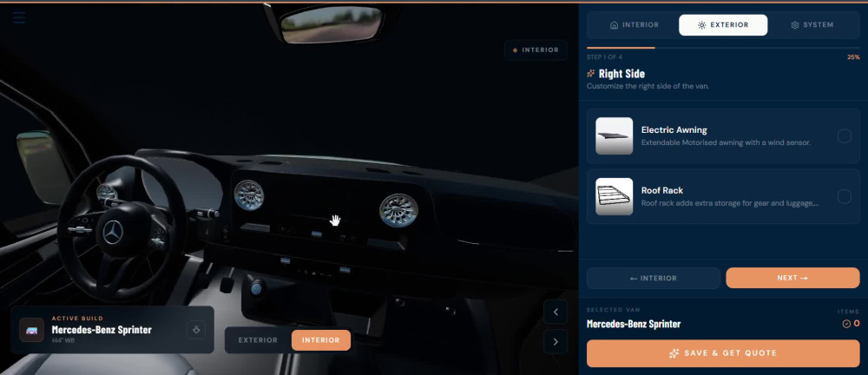Click the left chevron arrow in viewport
Viewport: 868px width, 375px height.
[x=556, y=312]
